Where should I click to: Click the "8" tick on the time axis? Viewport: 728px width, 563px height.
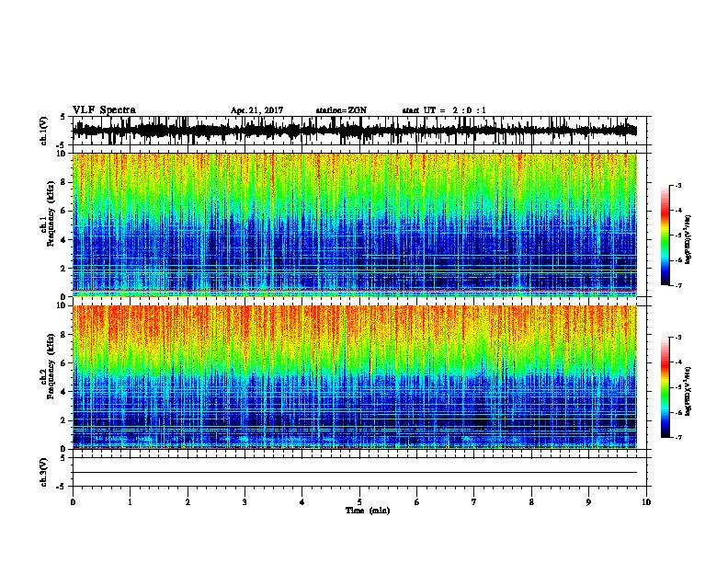531,502
